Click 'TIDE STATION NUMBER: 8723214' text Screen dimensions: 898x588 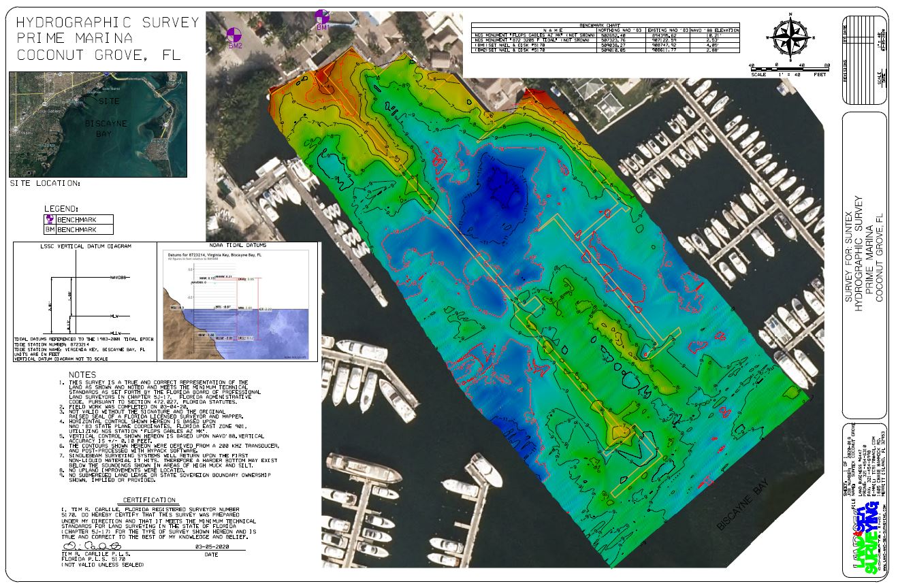(53, 345)
